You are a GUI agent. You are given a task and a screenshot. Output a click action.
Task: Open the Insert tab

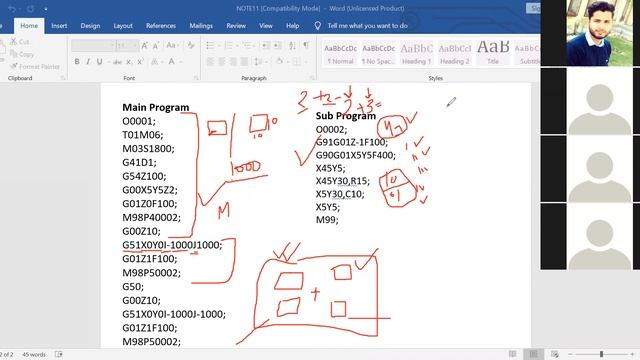point(59,26)
